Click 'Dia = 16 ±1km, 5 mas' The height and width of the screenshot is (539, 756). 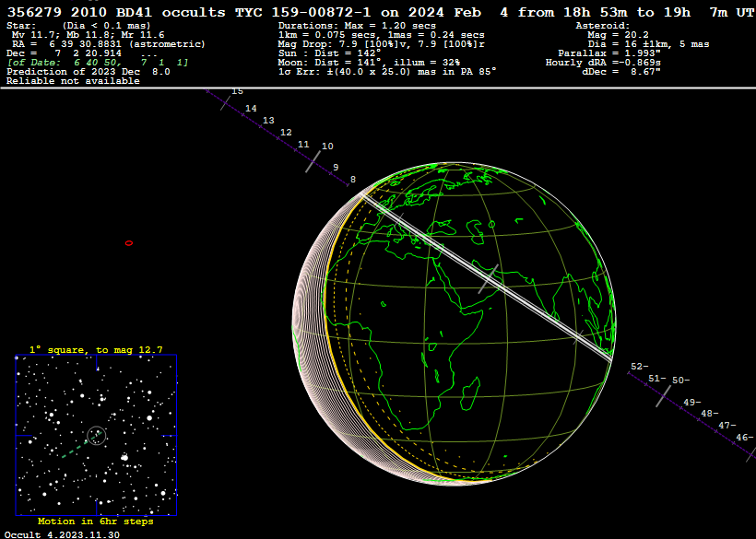coord(648,44)
